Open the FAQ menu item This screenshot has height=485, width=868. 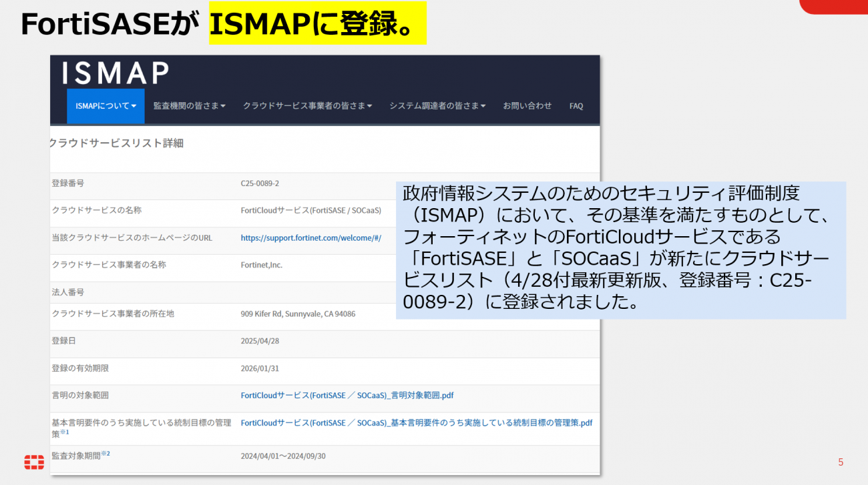576,106
